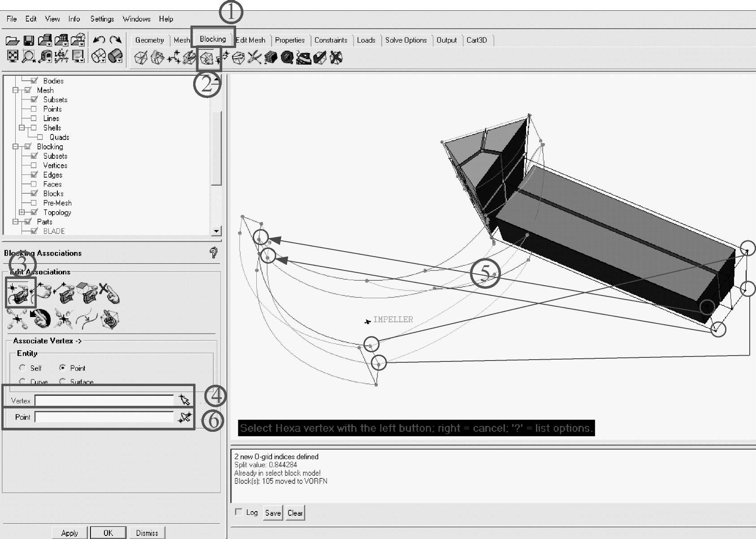Enable the Lines checkbox under Mesh

pos(34,118)
